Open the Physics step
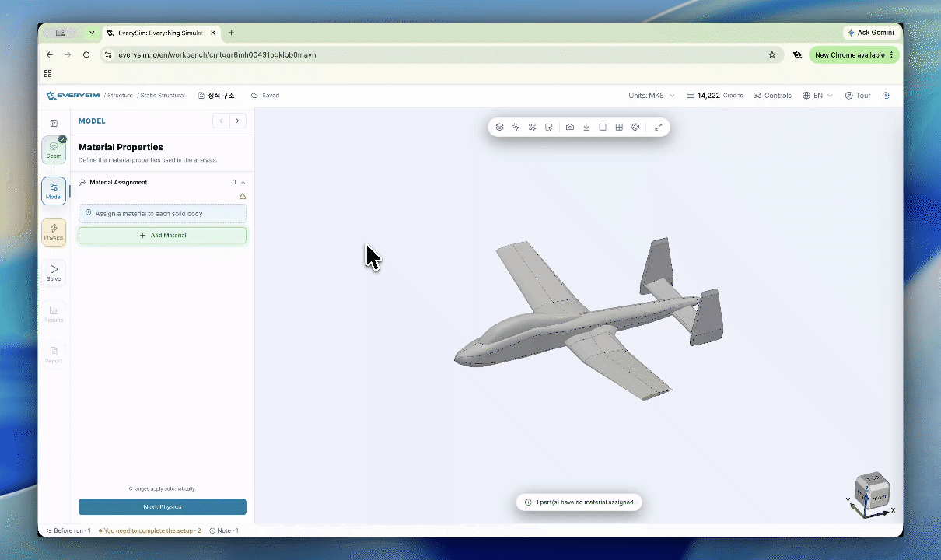Screen dimensions: 941x560 pyautogui.click(x=54, y=232)
